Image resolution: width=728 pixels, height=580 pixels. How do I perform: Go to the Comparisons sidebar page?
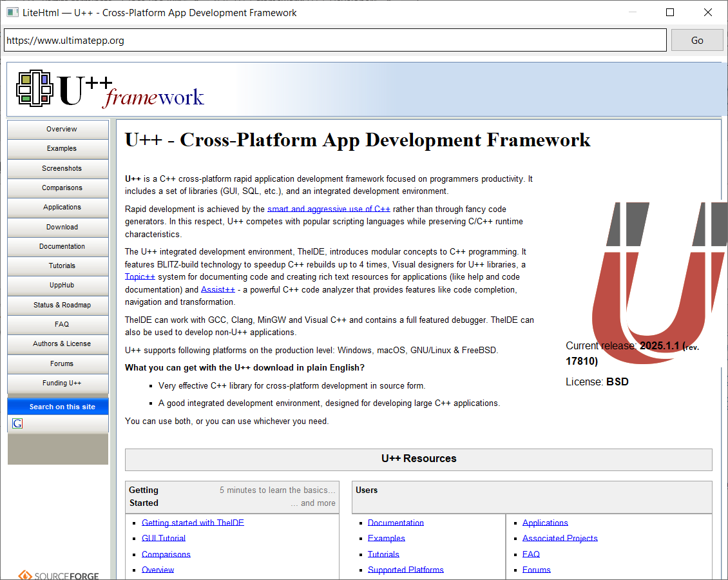pos(58,188)
